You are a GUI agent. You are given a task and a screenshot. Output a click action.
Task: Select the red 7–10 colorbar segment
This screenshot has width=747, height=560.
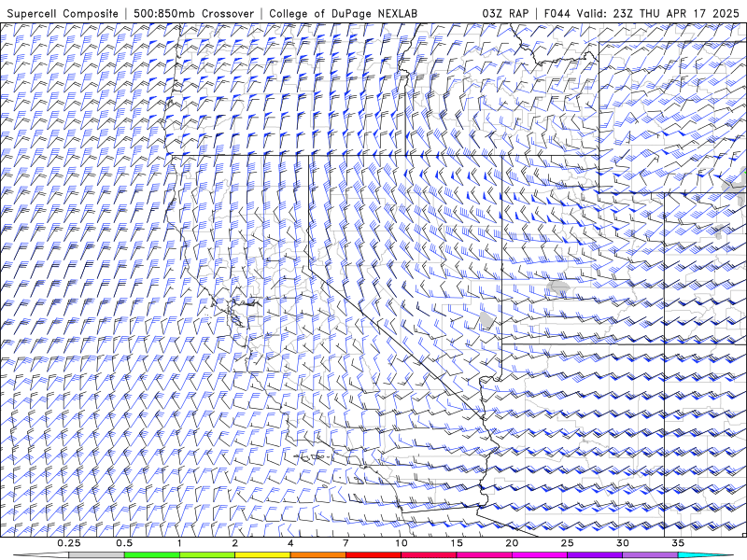[373, 555]
